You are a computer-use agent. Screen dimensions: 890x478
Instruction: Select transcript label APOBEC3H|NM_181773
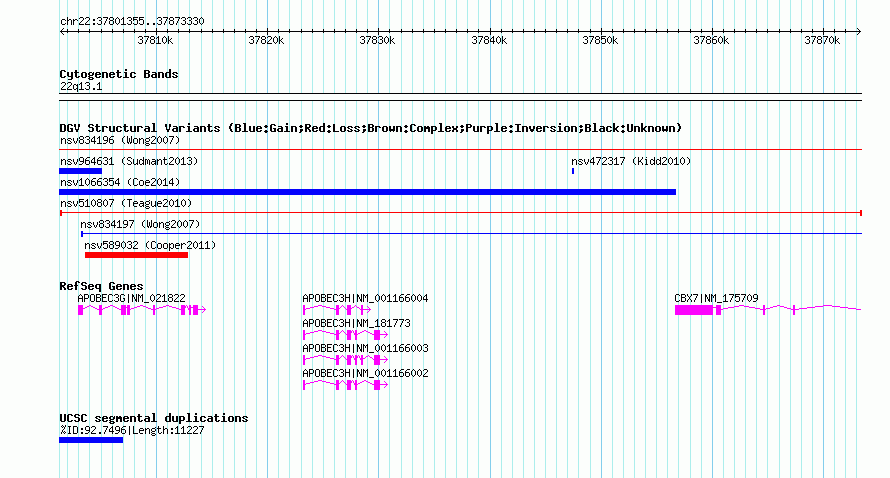point(356,323)
